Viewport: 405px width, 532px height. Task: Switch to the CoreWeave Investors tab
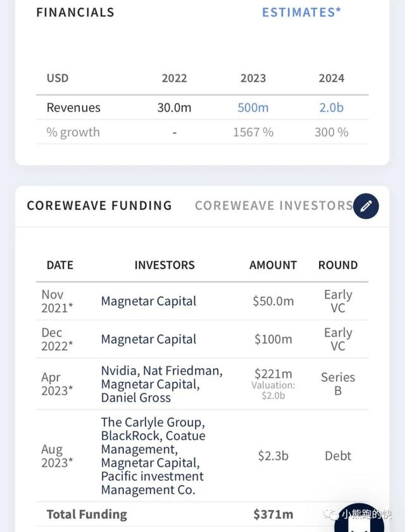(x=273, y=206)
